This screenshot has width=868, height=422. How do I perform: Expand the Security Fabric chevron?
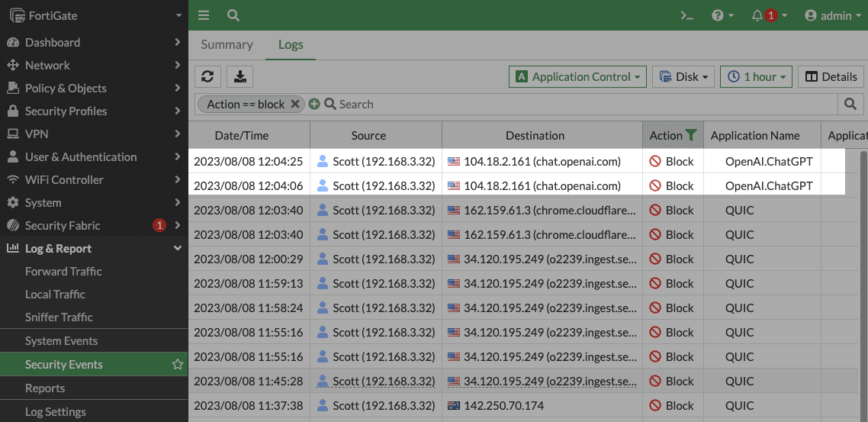(177, 225)
